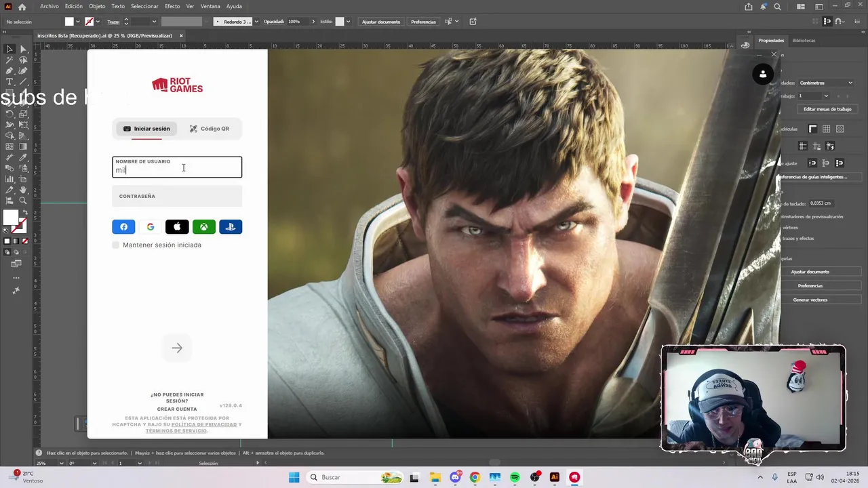Select the Type (T) tool

9,82
